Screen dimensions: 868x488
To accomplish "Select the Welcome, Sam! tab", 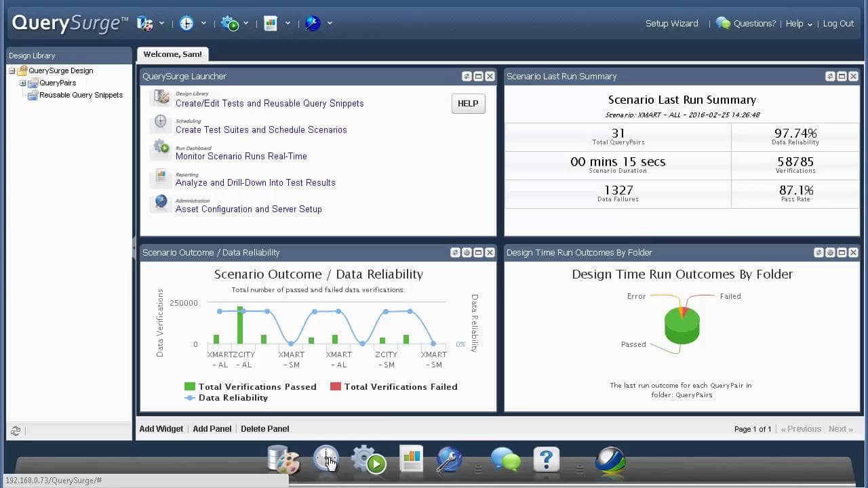I will 172,54.
